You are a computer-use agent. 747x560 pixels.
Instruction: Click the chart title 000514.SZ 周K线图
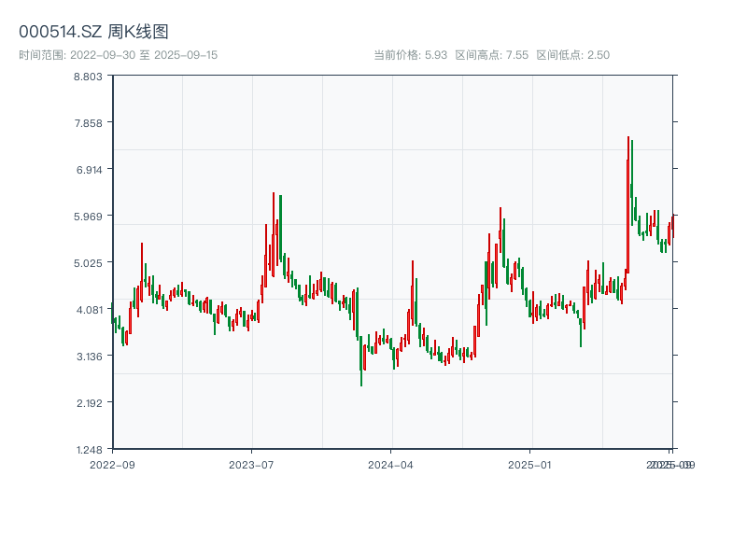pos(93,32)
